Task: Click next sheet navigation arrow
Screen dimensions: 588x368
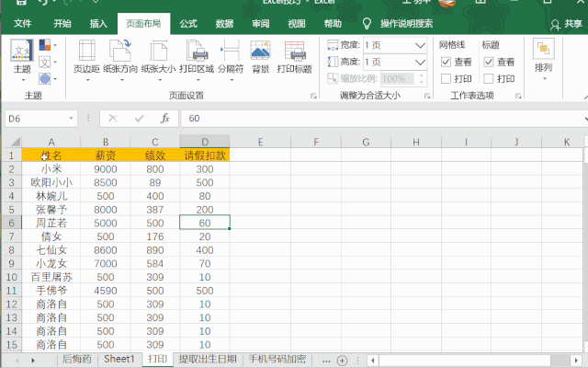Action: (33, 360)
